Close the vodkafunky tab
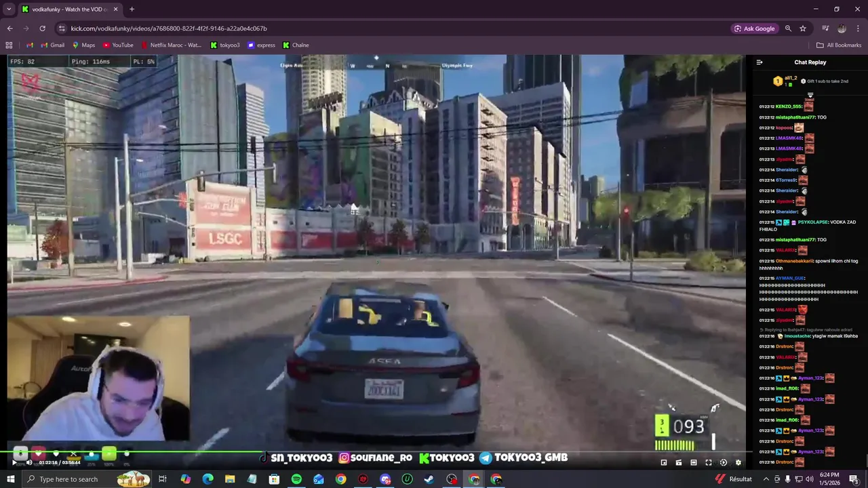Viewport: 868px width, 488px height. click(115, 9)
